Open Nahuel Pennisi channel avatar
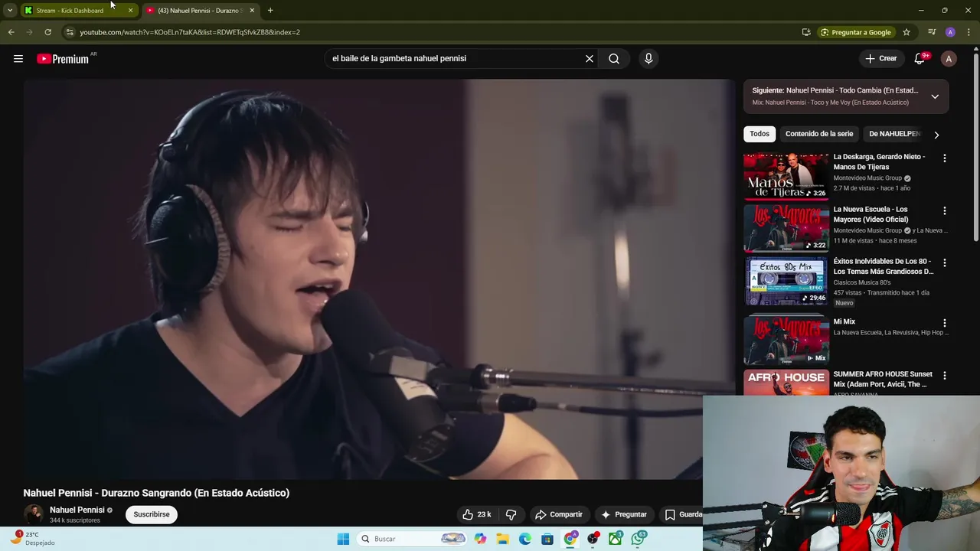Viewport: 980px width, 551px height. tap(33, 514)
